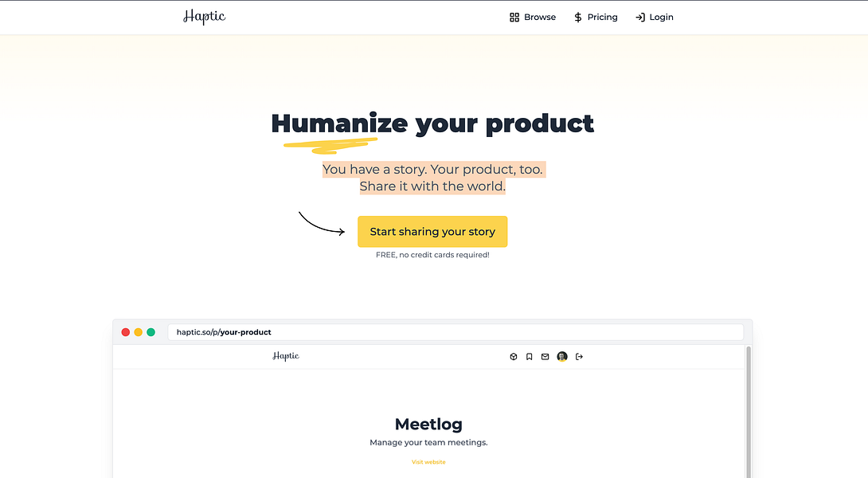Click the yellow dot in mock browser
Image resolution: width=868 pixels, height=478 pixels.
pyautogui.click(x=139, y=332)
